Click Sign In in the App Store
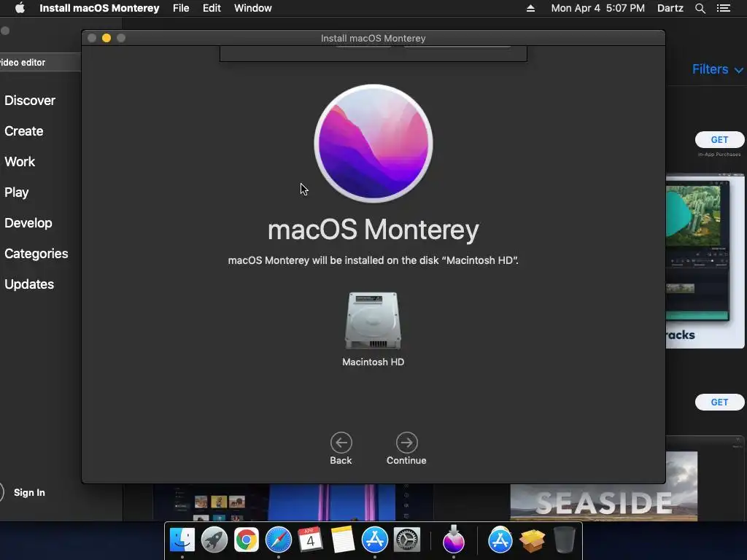The image size is (747, 560). (29, 492)
